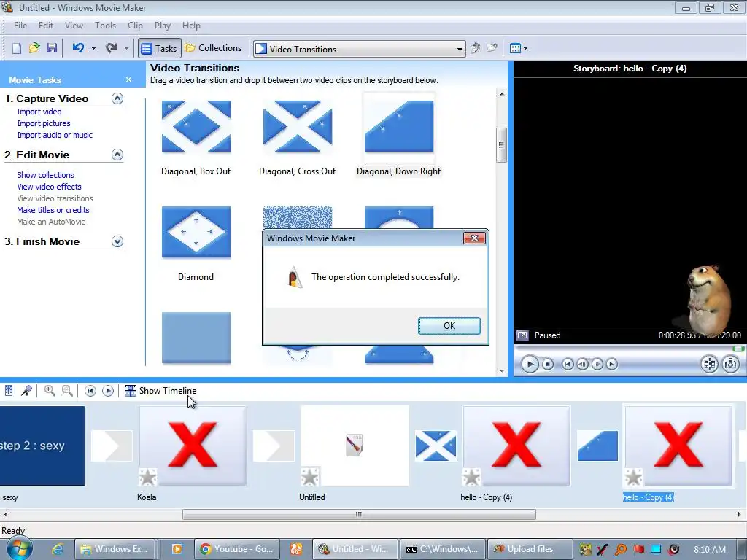Open the Edit menu
The width and height of the screenshot is (747, 560).
[x=46, y=26]
